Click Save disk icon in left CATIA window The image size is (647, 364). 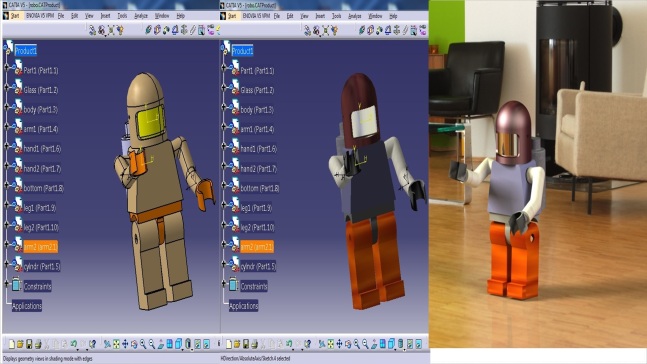coord(29,344)
